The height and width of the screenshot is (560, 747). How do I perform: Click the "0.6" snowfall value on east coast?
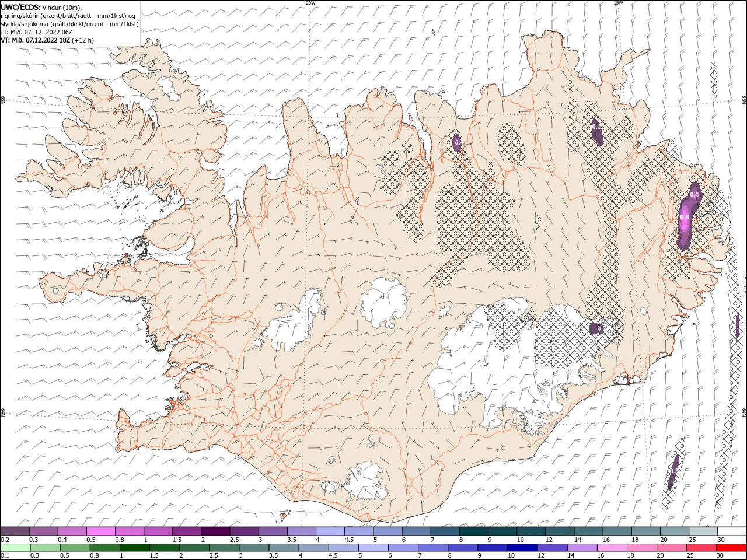point(685,217)
